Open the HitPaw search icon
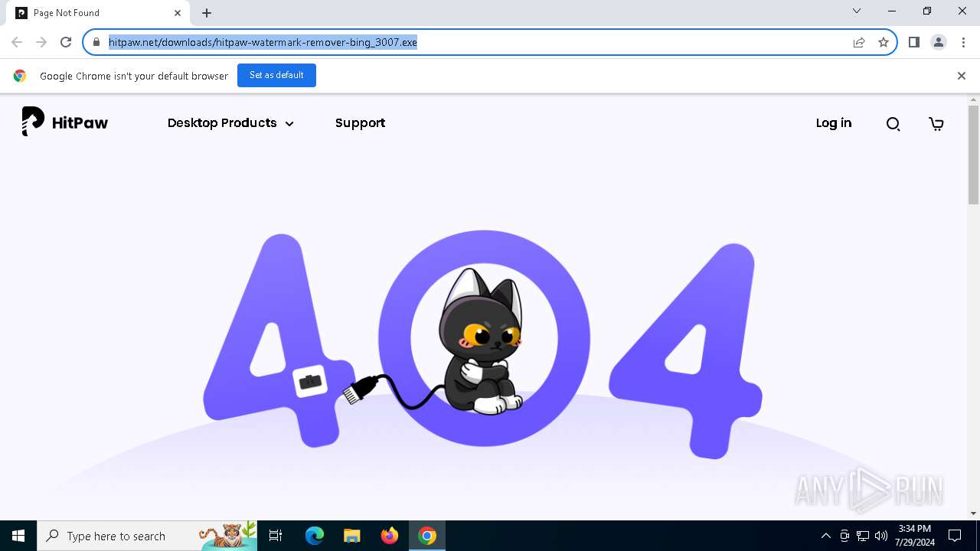Image resolution: width=980 pixels, height=551 pixels. point(893,124)
